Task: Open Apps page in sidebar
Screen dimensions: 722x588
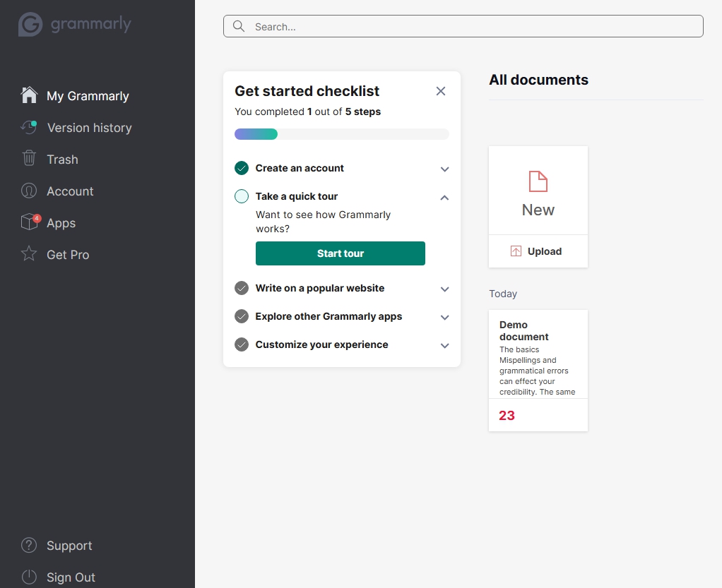Action: pos(61,223)
